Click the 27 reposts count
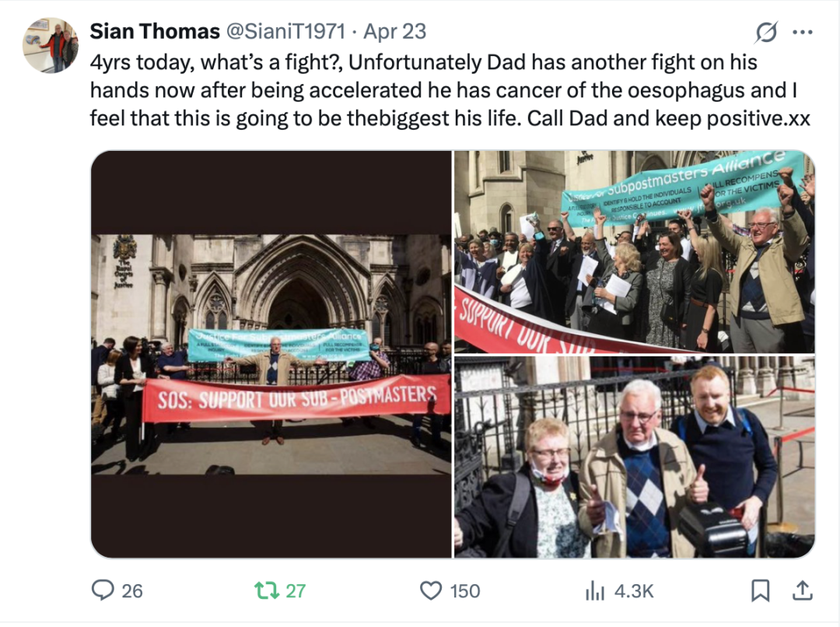The width and height of the screenshot is (840, 627). 296,591
